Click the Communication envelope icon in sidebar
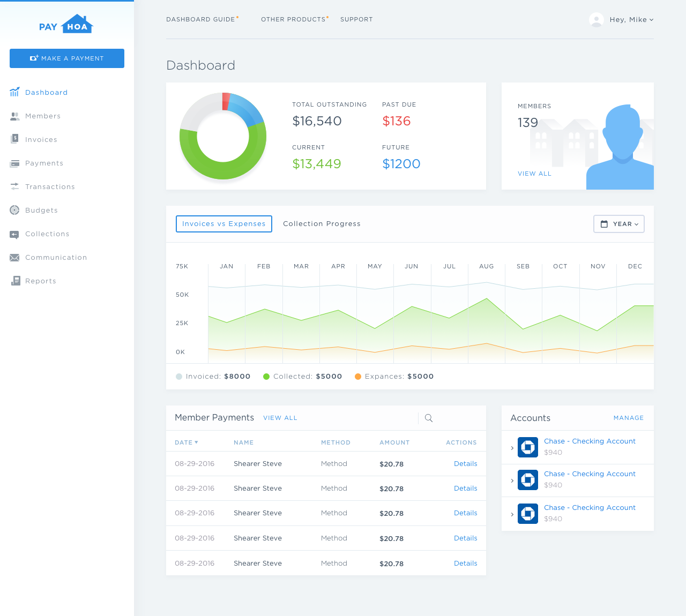 [14, 258]
